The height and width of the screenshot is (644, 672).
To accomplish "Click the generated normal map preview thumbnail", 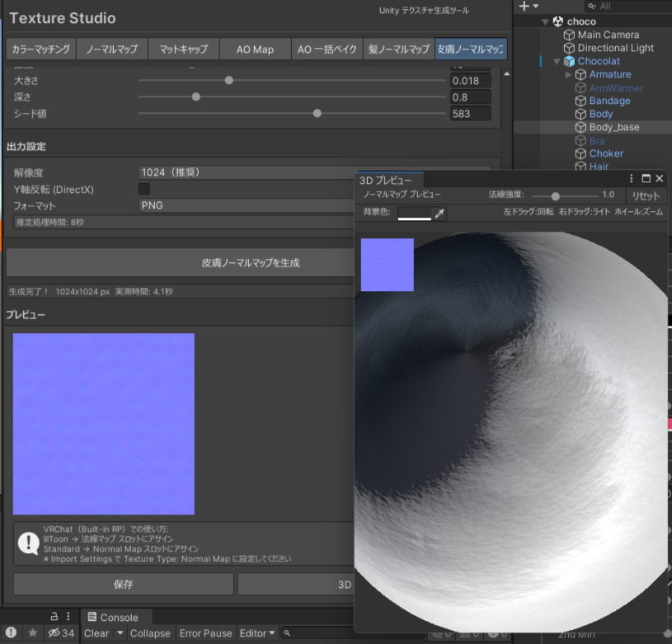I will click(x=104, y=424).
